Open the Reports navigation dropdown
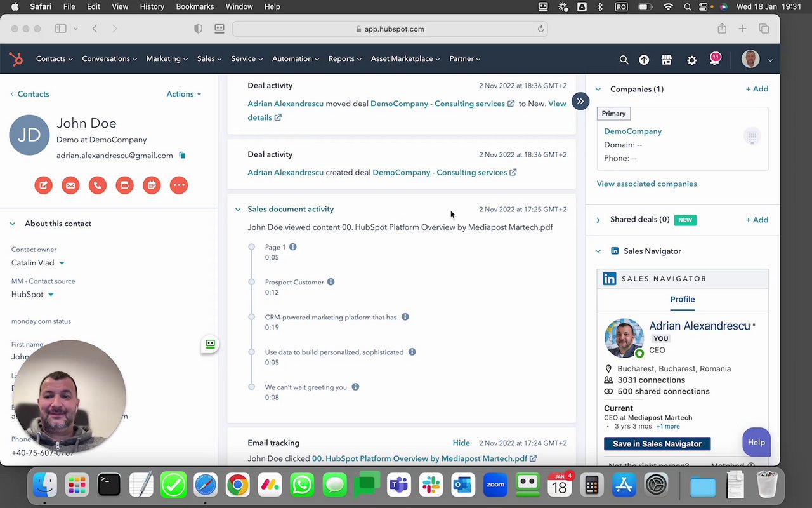This screenshot has width=812, height=508. click(345, 59)
